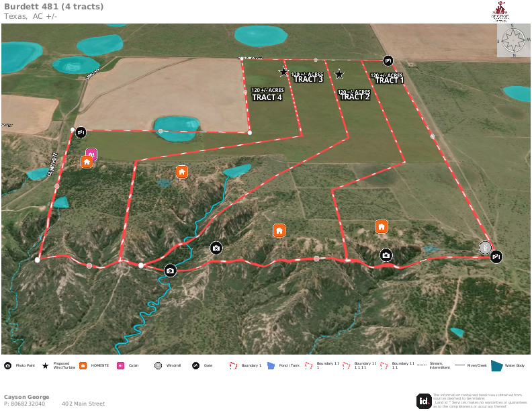Click the pink cabin marker on map
This screenshot has width=532, height=411.
91,154
